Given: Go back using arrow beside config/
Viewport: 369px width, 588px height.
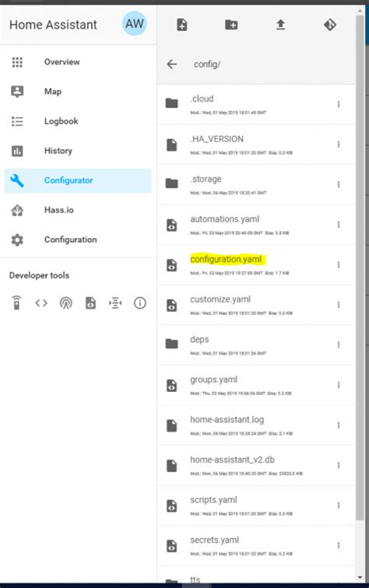Looking at the screenshot, I should pyautogui.click(x=172, y=64).
